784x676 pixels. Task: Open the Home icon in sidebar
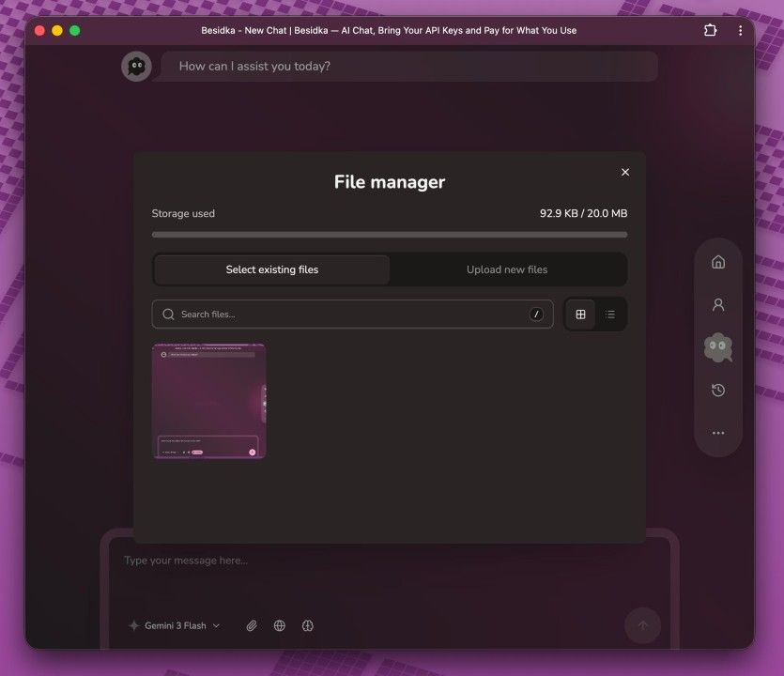[x=718, y=262]
